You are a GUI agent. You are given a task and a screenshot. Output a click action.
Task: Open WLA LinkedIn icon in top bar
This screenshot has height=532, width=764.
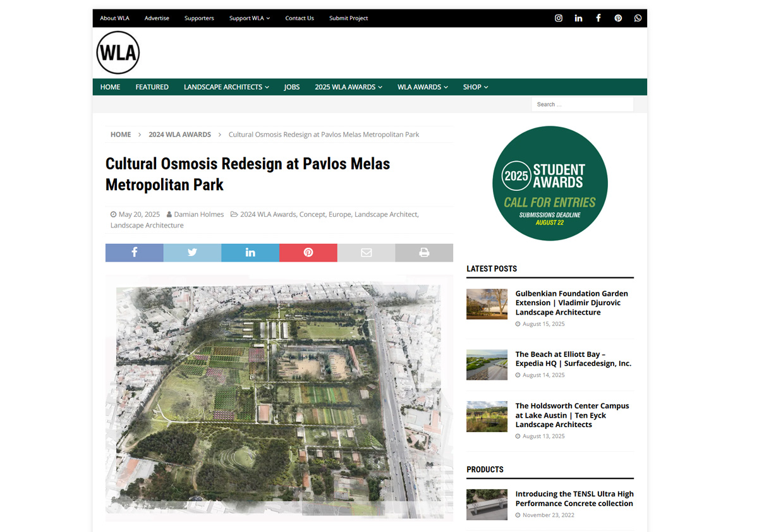[x=578, y=18]
